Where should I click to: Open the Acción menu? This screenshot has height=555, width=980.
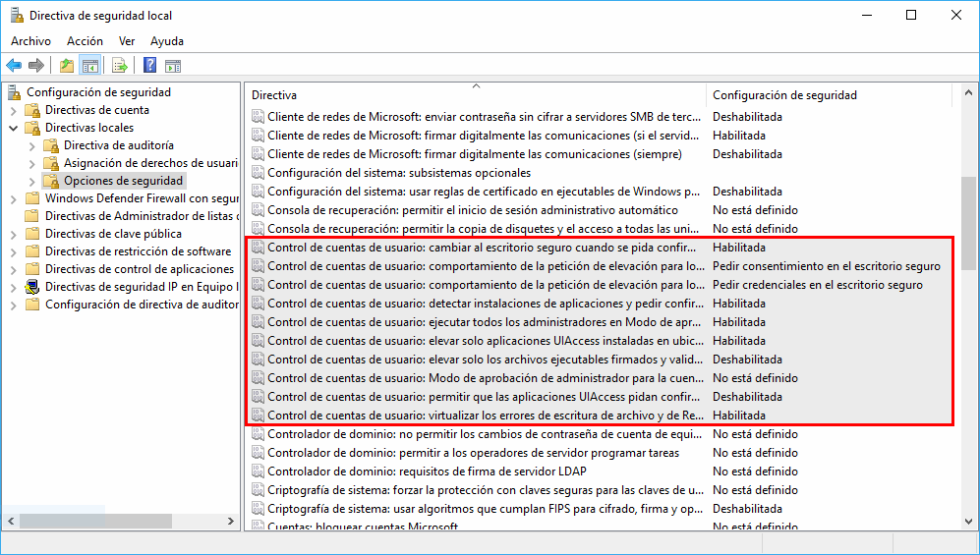tap(85, 41)
